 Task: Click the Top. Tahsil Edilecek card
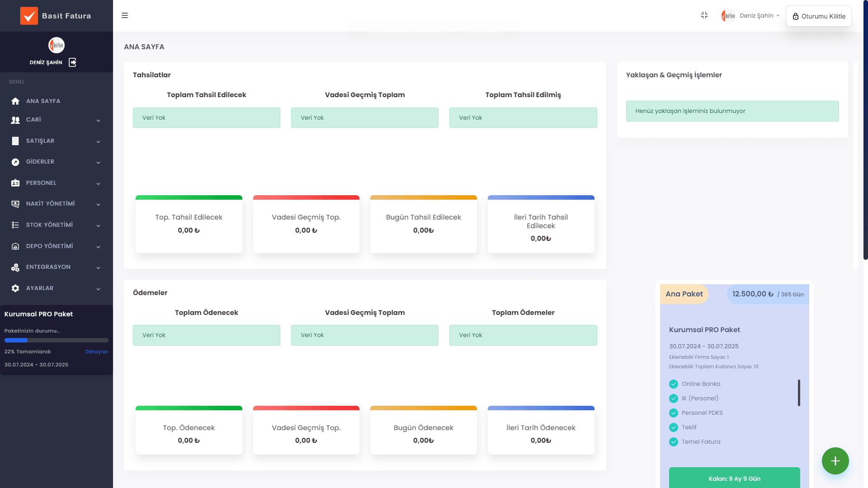[x=189, y=224]
